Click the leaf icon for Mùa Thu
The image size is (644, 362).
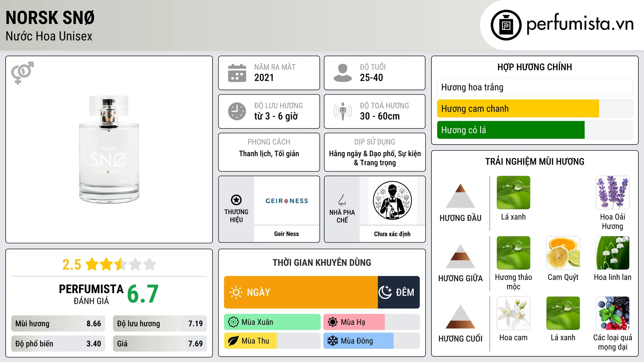233,341
